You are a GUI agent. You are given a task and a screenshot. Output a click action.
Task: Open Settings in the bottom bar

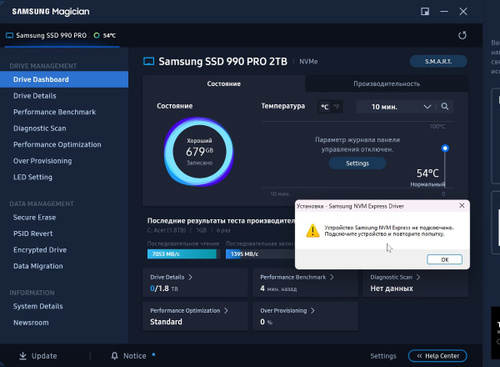(x=383, y=356)
